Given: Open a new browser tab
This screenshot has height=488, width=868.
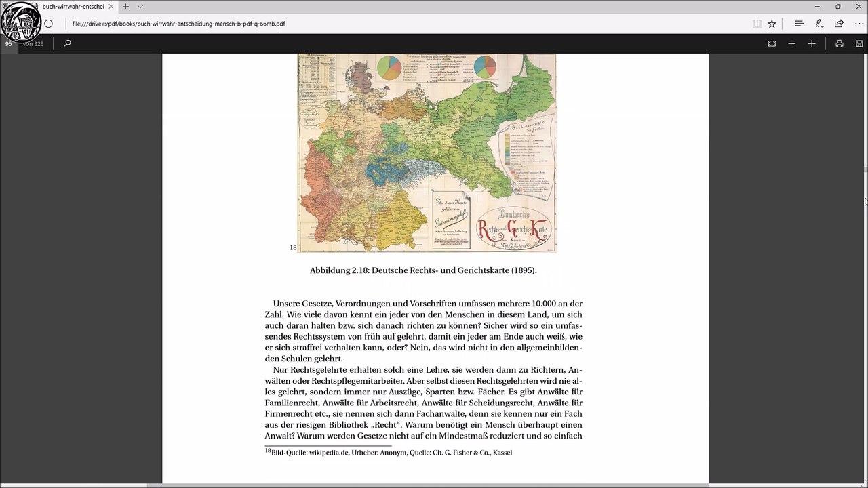Looking at the screenshot, I should [125, 7].
